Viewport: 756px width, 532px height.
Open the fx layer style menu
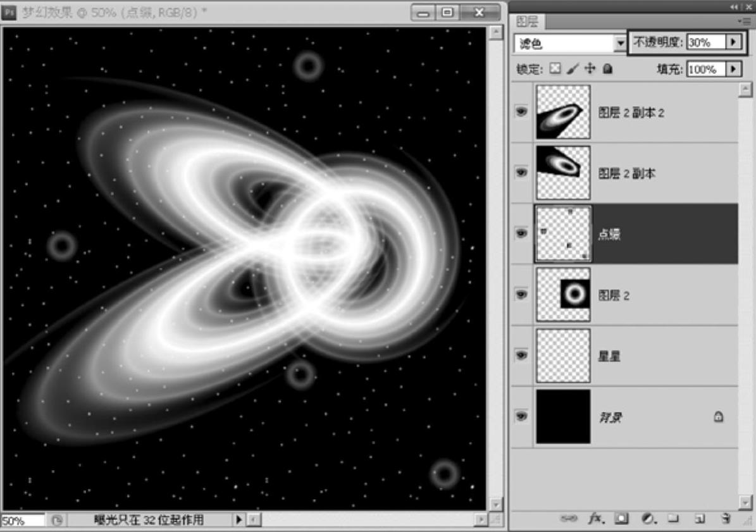(596, 519)
